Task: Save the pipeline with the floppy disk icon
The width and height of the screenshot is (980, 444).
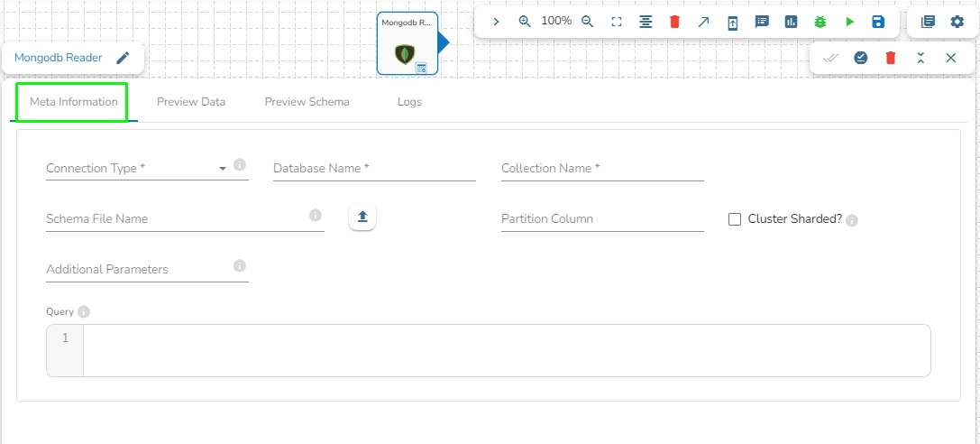Action: pyautogui.click(x=878, y=22)
